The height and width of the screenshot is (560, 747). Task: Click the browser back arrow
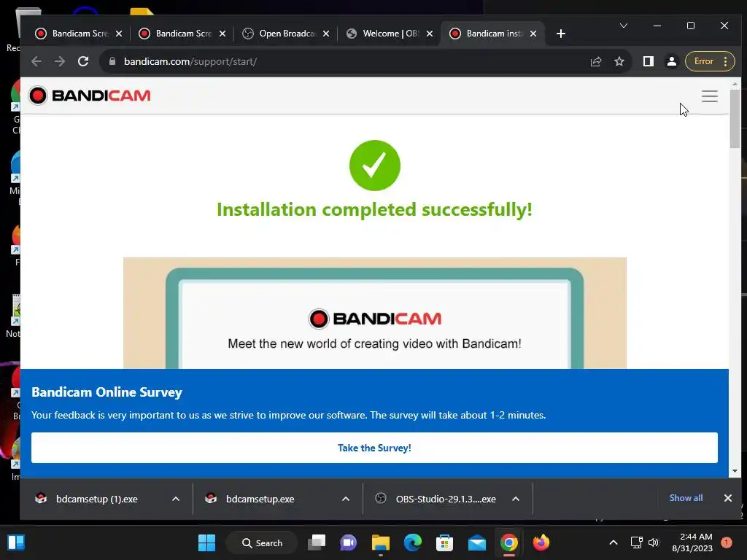(36, 61)
